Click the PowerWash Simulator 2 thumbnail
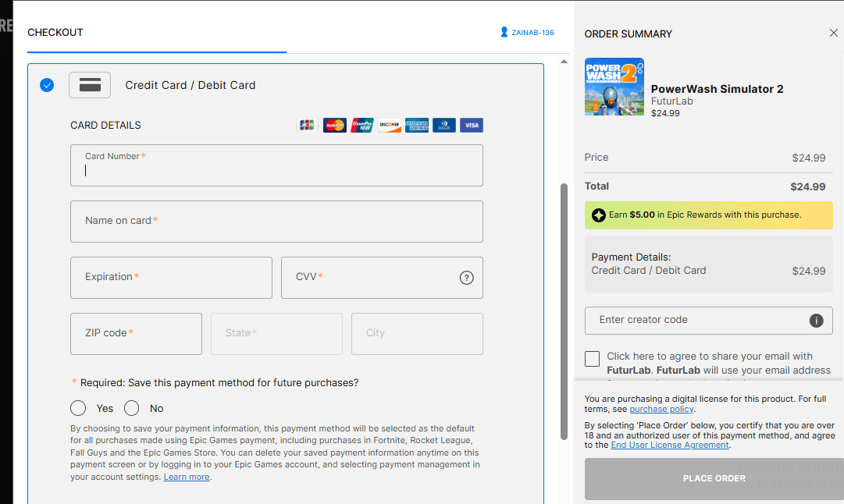The width and height of the screenshot is (844, 504). click(x=614, y=87)
